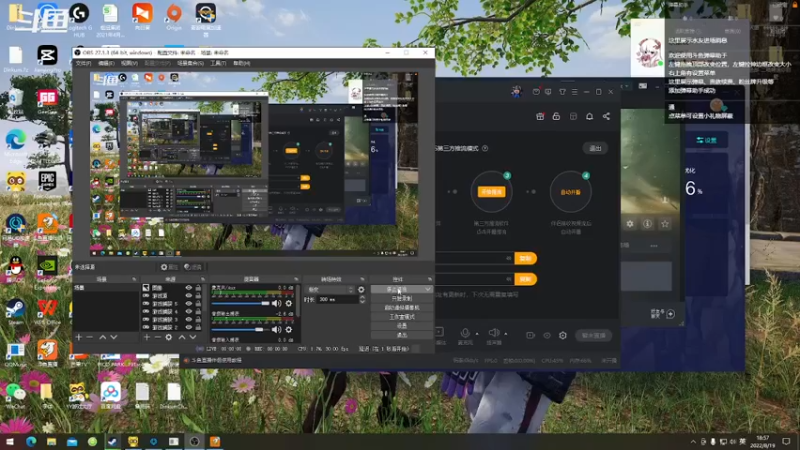This screenshot has height=450, width=800.
Task: Toggle visibility of 游戏捕获 4 source
Action: coord(189,311)
